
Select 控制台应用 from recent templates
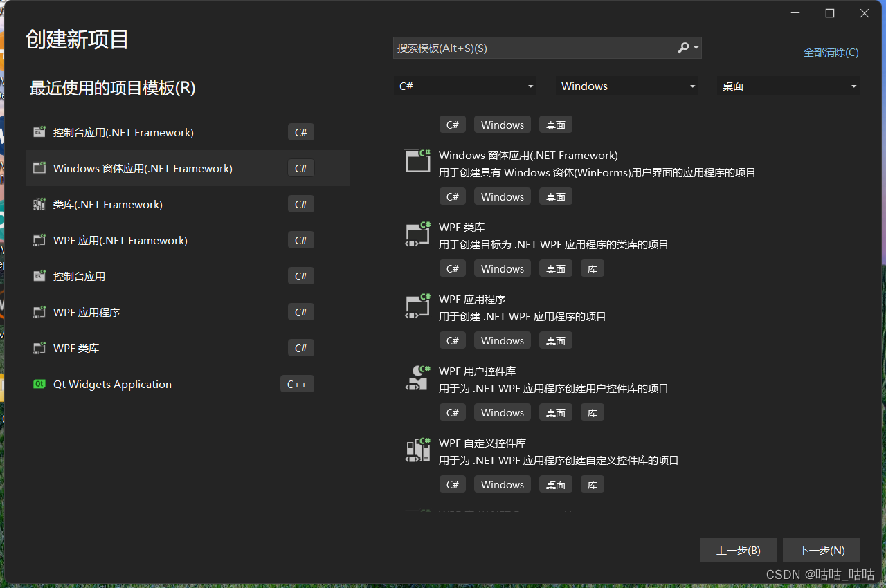tap(188, 276)
